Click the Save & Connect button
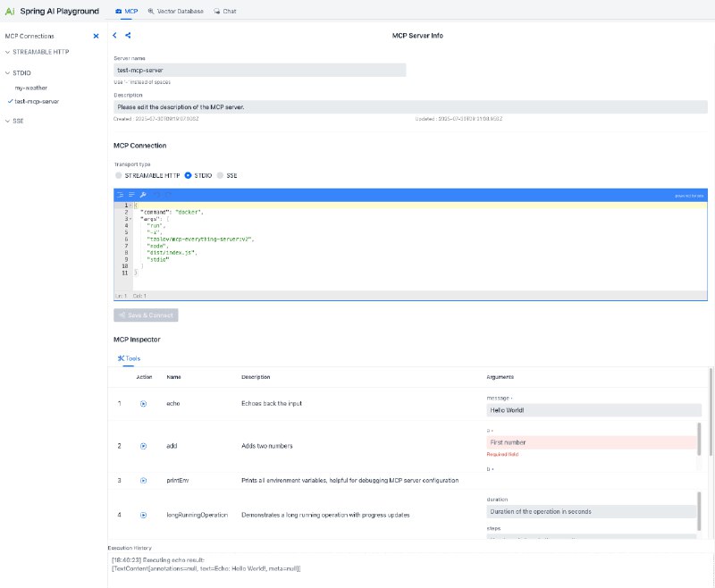Image resolution: width=715 pixels, height=588 pixels. 145,315
